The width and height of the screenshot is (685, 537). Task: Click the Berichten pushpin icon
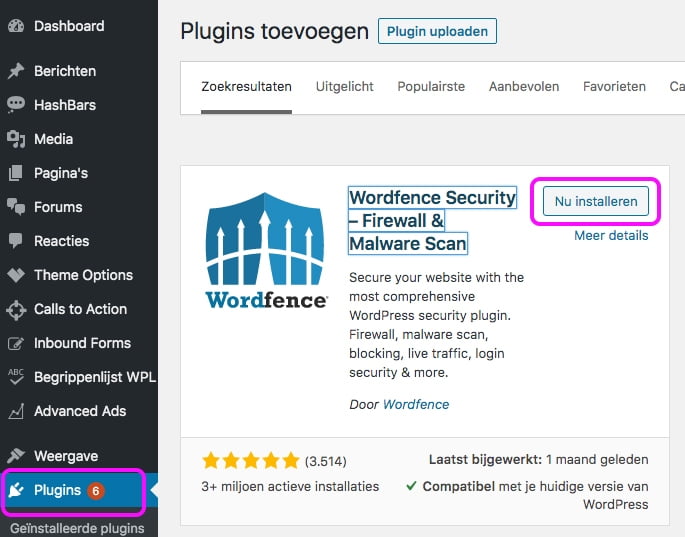(16, 71)
